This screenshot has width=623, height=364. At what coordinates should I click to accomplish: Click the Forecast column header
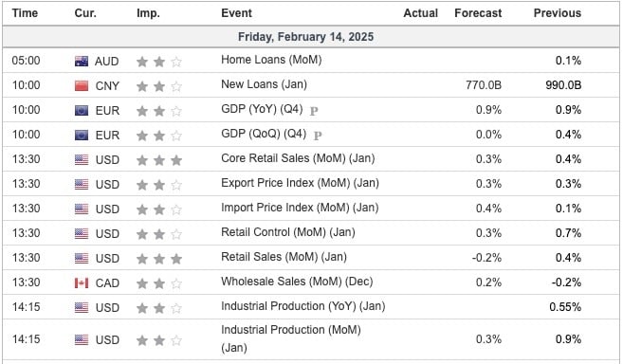478,13
